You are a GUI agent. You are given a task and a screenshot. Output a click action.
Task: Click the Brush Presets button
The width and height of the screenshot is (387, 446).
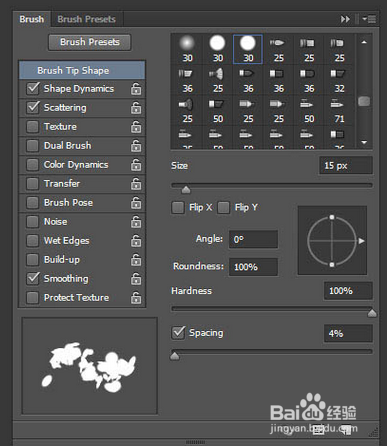click(x=90, y=42)
